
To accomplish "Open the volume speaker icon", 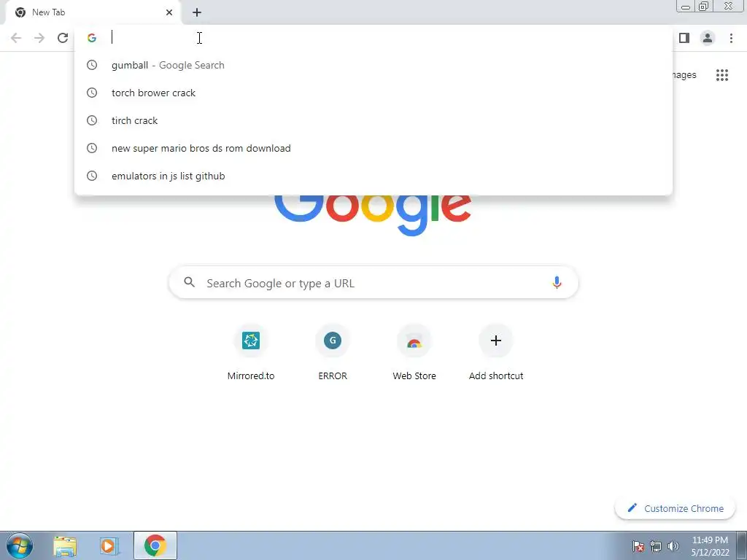I will [673, 546].
